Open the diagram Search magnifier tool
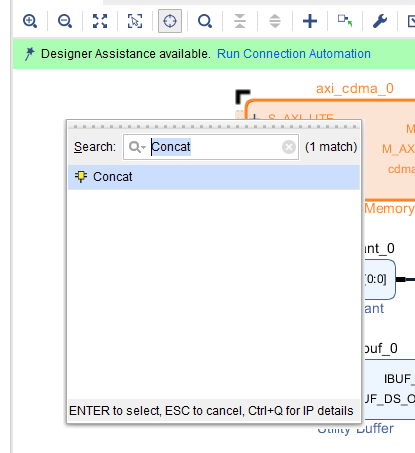Image resolution: width=415 pixels, height=453 pixels. [205, 21]
